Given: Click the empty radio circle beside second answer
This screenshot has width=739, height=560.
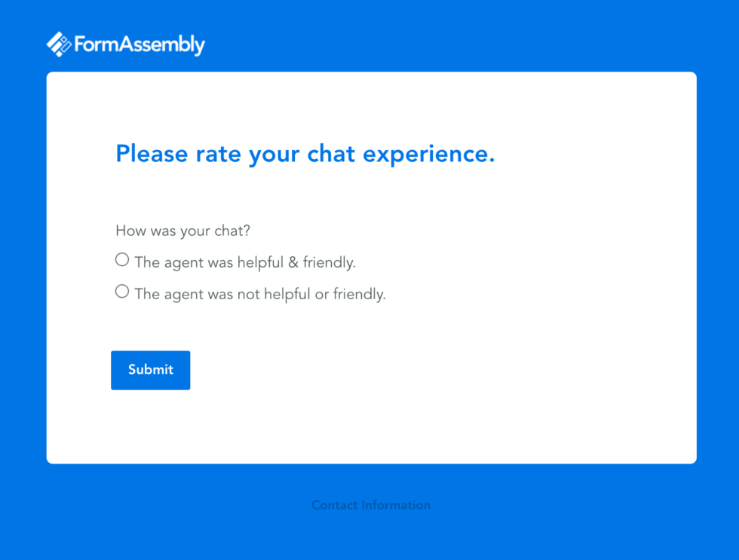Looking at the screenshot, I should click(x=121, y=291).
